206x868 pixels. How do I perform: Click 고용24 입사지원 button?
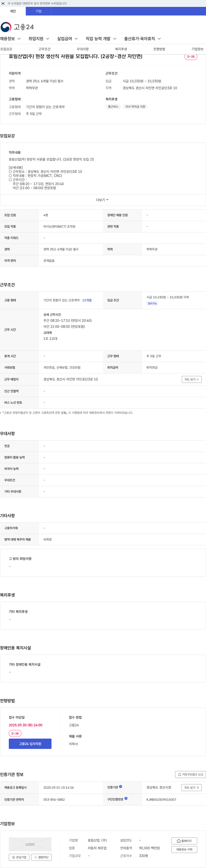tap(30, 744)
